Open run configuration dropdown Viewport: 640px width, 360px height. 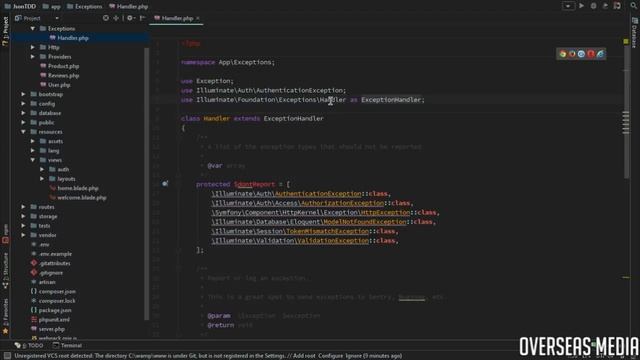(568, 6)
